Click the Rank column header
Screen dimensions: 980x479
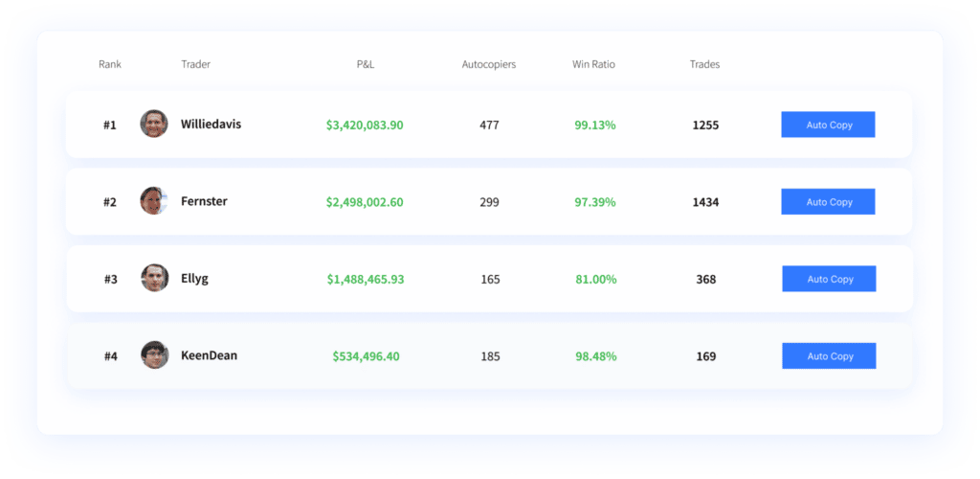point(110,65)
